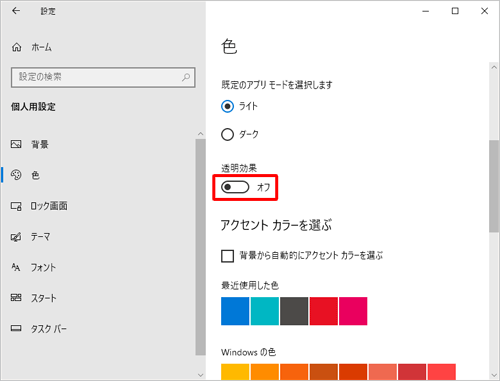Pick the red recent color

[324, 311]
